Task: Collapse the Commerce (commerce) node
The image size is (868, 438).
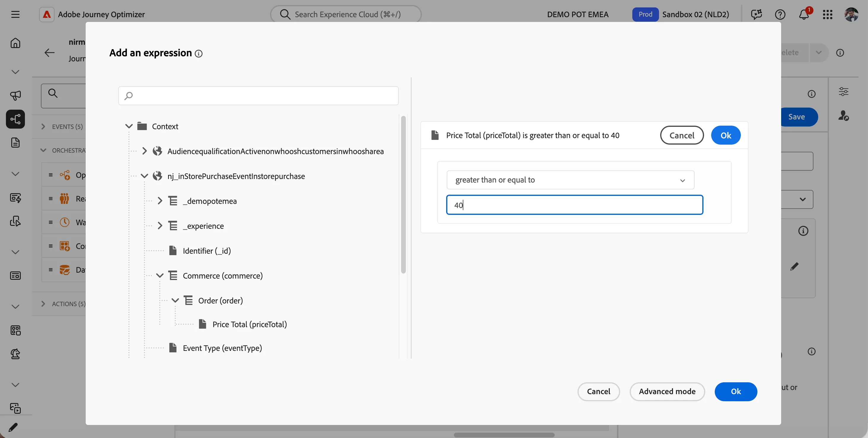Action: (x=160, y=276)
